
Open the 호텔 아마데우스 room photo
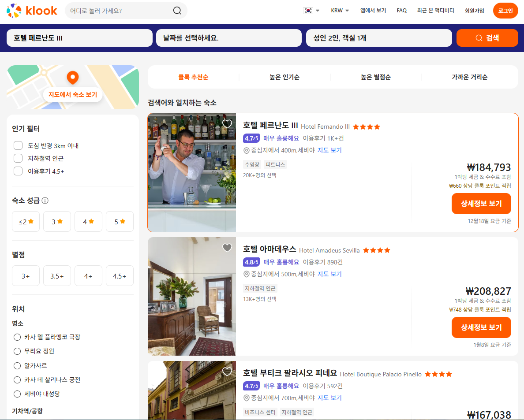coord(192,297)
